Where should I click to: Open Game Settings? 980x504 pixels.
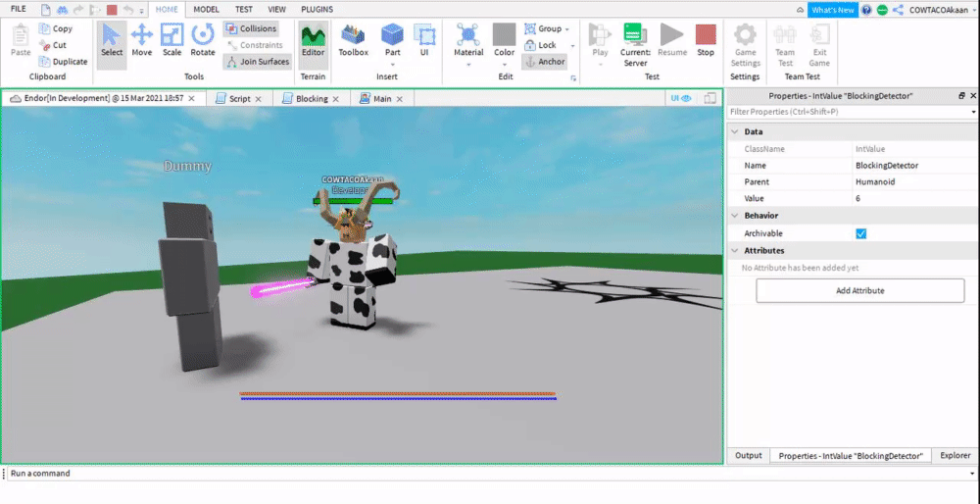(745, 44)
